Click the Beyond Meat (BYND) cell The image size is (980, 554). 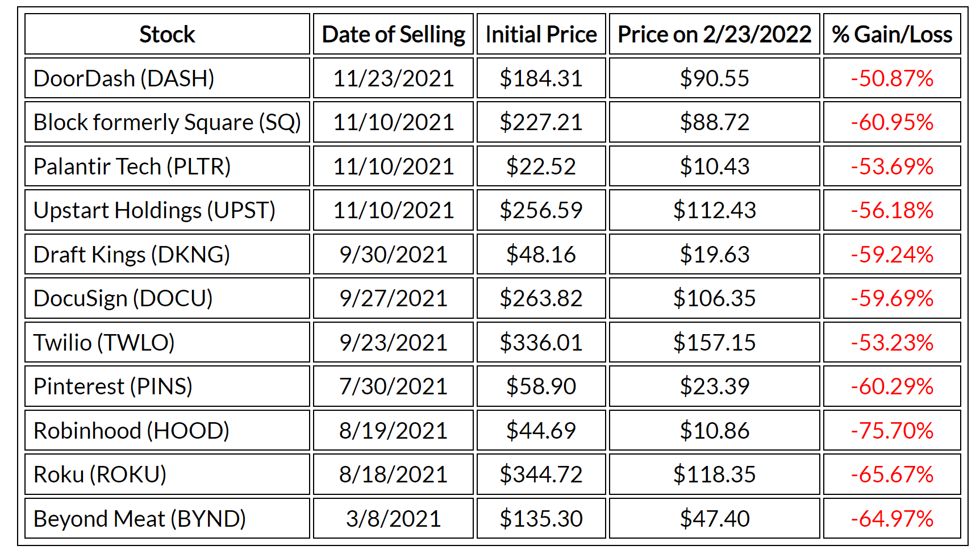(139, 519)
